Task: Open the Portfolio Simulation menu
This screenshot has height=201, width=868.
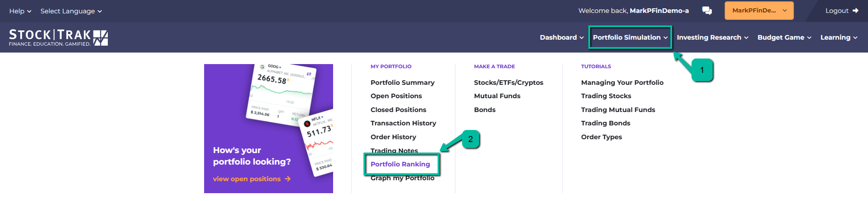Action: tap(630, 37)
